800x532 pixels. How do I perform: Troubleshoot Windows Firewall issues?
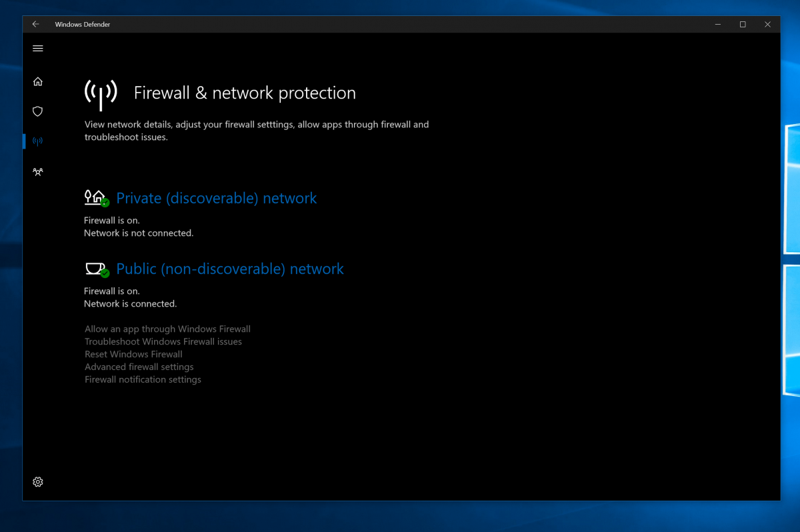[x=163, y=341]
